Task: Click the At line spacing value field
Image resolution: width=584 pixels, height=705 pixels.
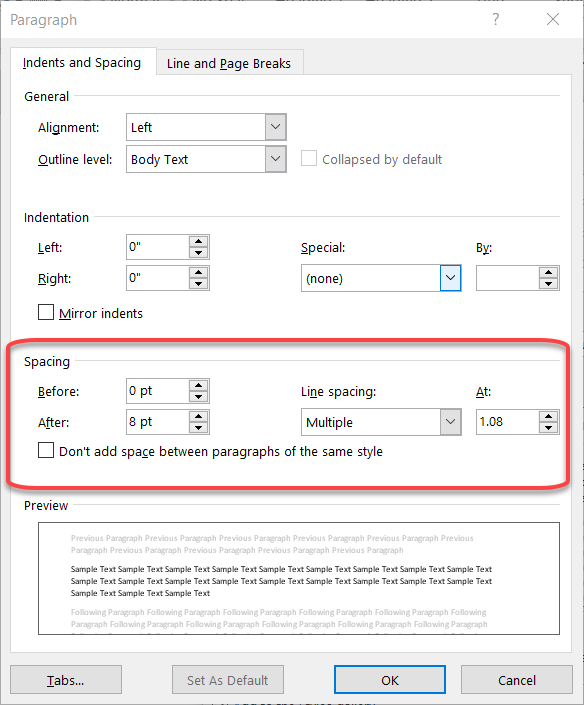Action: coord(507,422)
